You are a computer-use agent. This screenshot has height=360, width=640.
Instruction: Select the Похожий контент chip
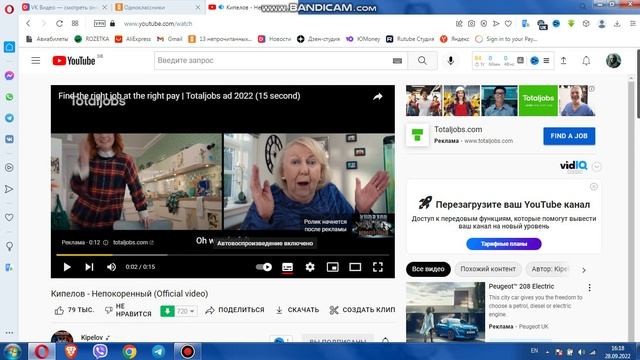point(488,269)
